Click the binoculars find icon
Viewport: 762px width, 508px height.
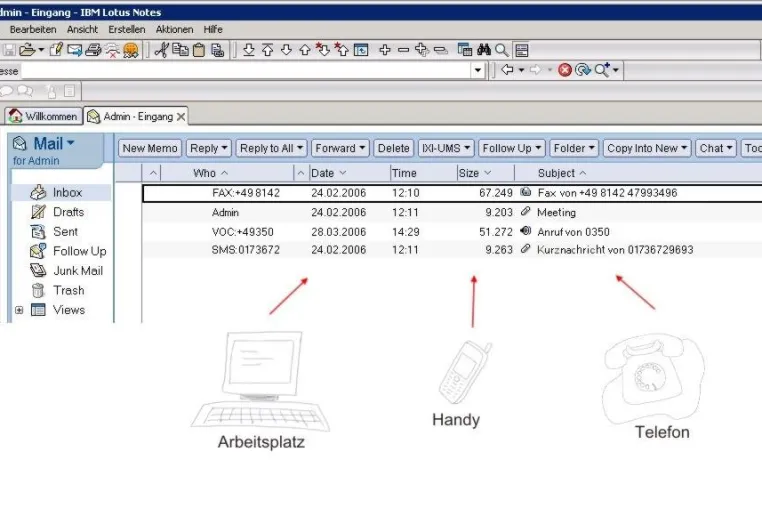[x=484, y=50]
